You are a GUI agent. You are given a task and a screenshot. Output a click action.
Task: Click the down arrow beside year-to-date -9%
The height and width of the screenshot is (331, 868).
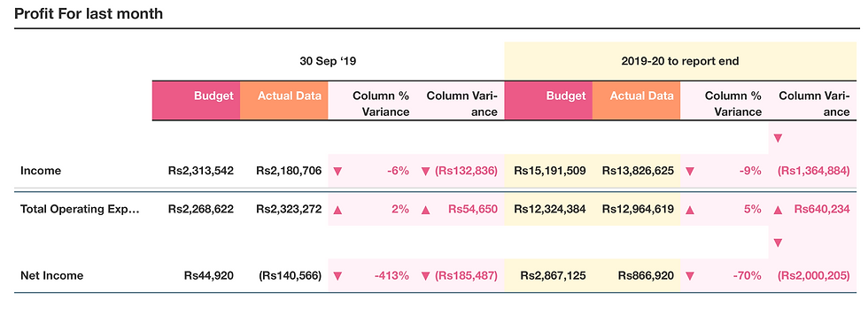(690, 171)
